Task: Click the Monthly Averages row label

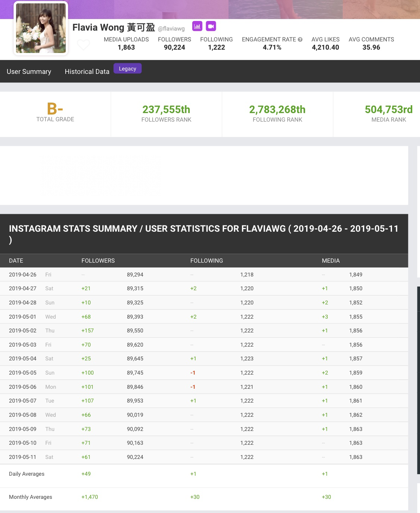Action: point(31,497)
